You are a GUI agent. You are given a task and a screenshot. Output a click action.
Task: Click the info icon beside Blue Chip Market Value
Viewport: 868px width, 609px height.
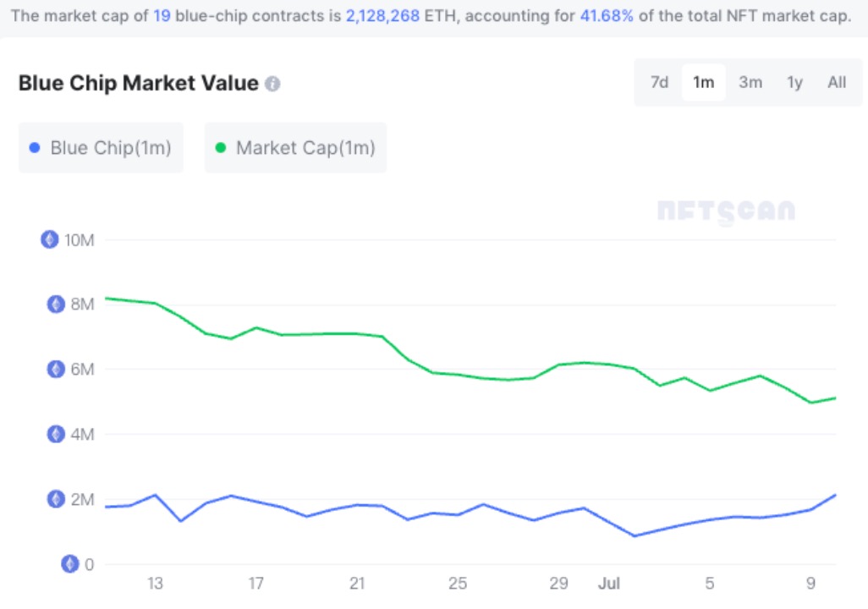(272, 84)
